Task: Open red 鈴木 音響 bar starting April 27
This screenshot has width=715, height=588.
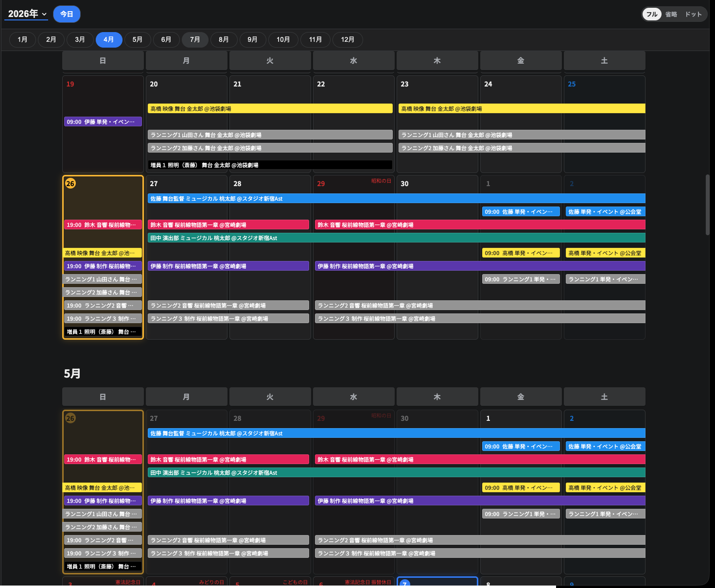Action: 228,225
